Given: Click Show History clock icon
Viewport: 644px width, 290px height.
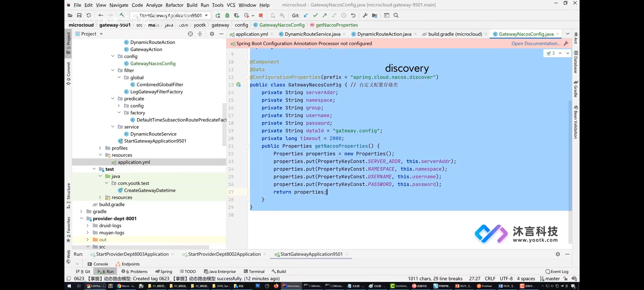Looking at the screenshot, I should click(x=344, y=16).
